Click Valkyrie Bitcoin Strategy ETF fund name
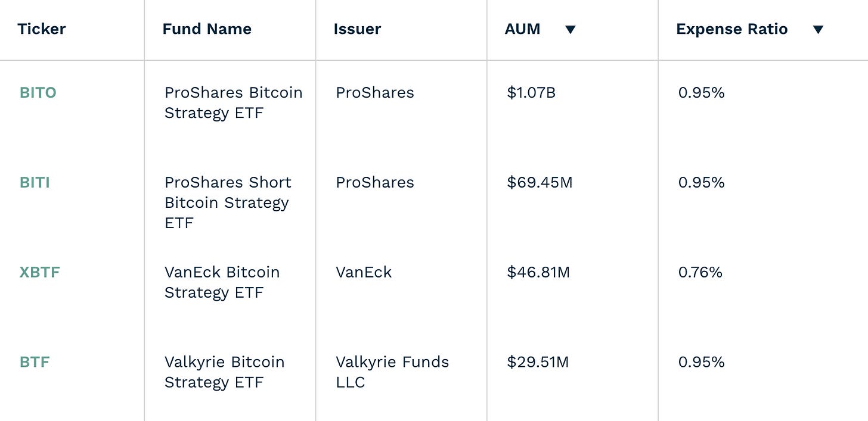The image size is (868, 421). (x=224, y=372)
